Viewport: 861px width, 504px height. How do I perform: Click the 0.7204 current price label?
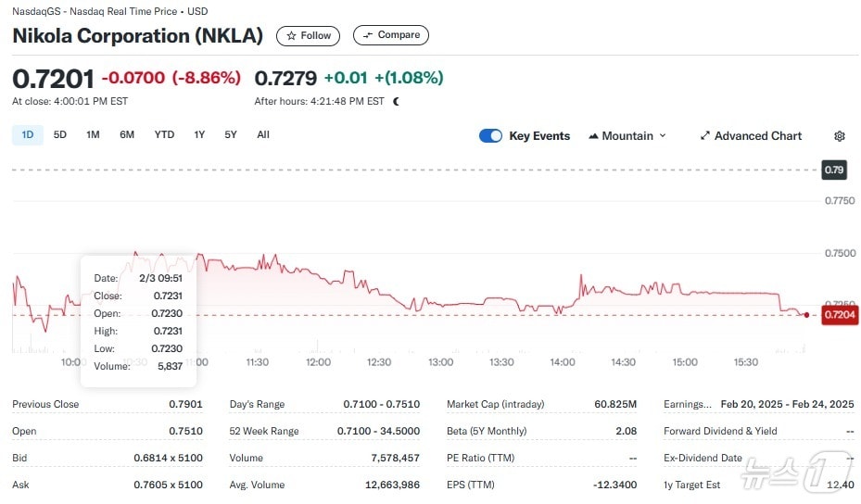(841, 315)
